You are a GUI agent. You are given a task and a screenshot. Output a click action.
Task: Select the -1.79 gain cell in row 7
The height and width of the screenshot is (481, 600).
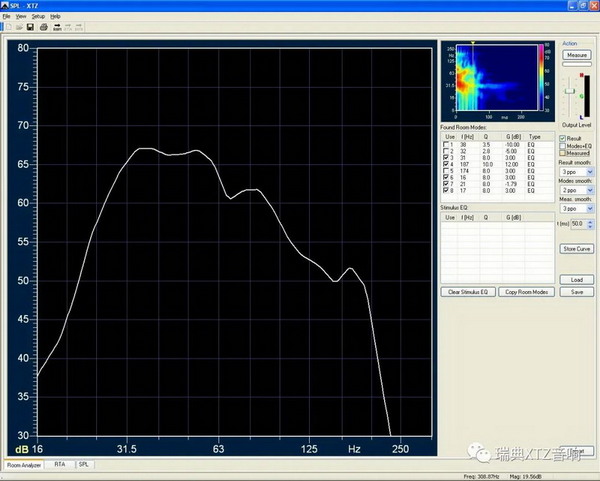point(512,184)
